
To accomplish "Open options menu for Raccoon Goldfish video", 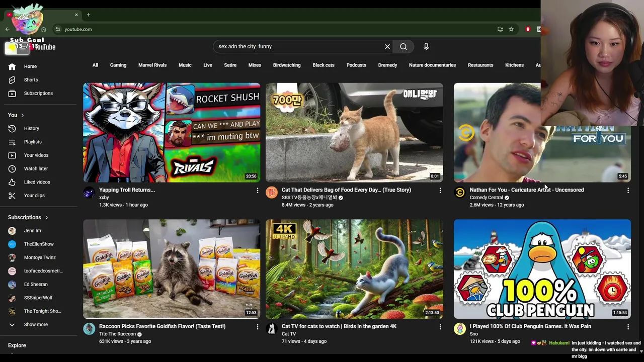I will pos(258,327).
